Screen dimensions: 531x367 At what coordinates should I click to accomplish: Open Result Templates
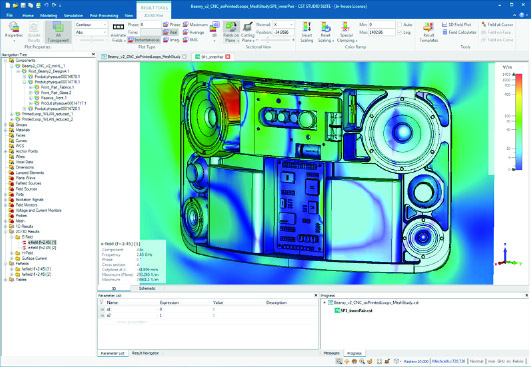point(428,32)
